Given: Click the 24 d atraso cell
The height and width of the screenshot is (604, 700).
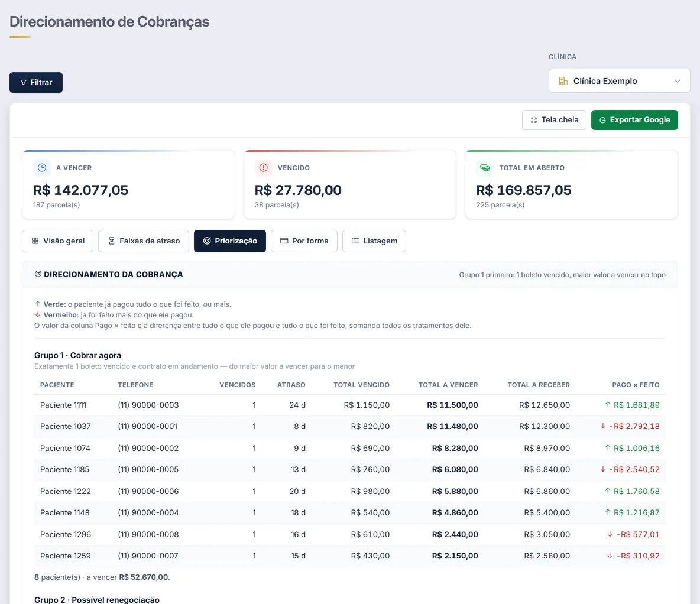Looking at the screenshot, I should 297,405.
